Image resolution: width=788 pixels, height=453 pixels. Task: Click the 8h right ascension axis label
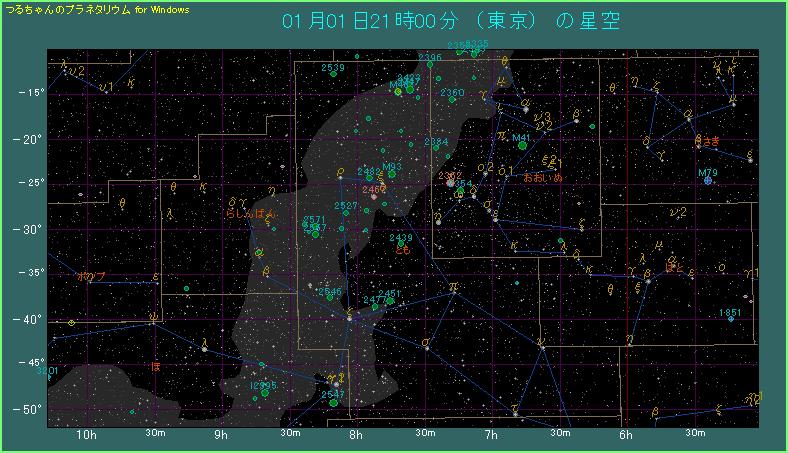click(x=356, y=435)
